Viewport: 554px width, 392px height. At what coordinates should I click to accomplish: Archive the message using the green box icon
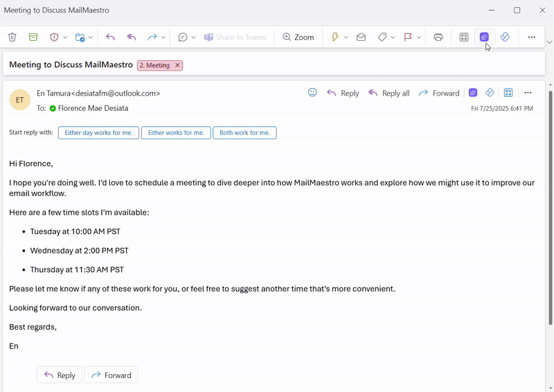pos(33,37)
